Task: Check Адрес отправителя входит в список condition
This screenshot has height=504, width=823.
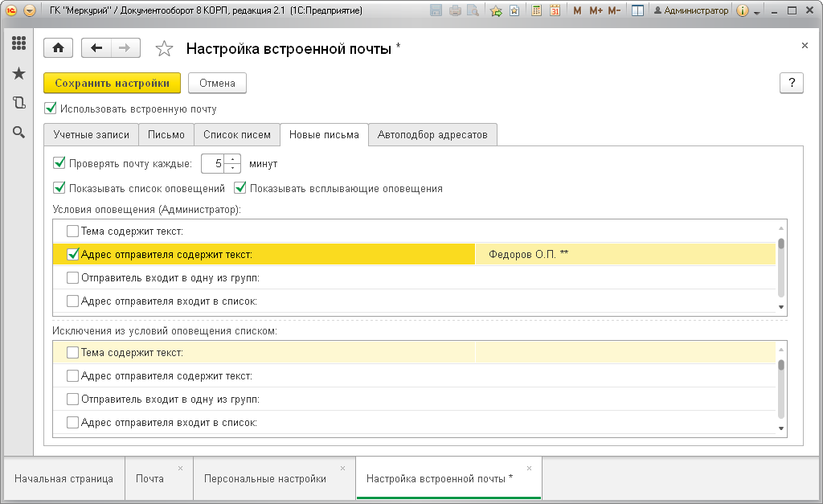Action: click(x=72, y=301)
